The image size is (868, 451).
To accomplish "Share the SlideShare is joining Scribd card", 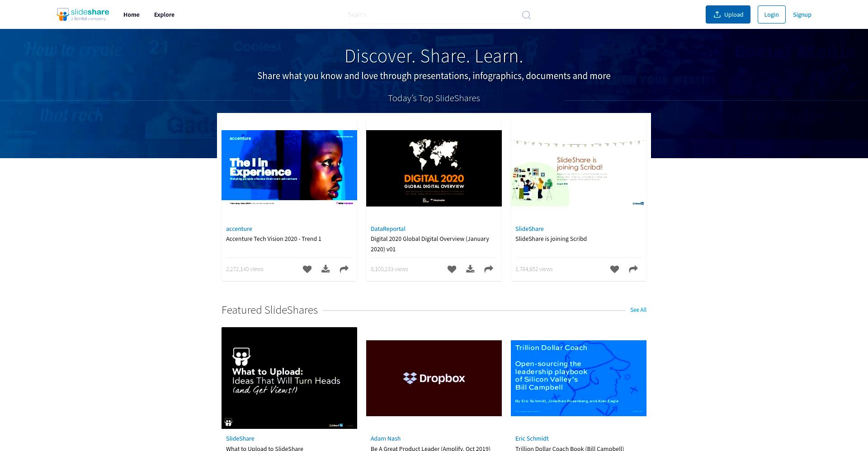I will point(633,269).
